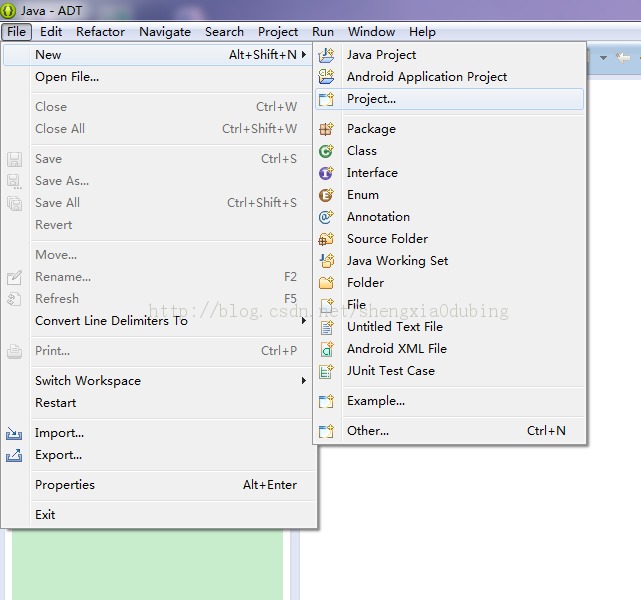Click the Example wizard icon
This screenshot has width=641, height=600.
point(326,401)
